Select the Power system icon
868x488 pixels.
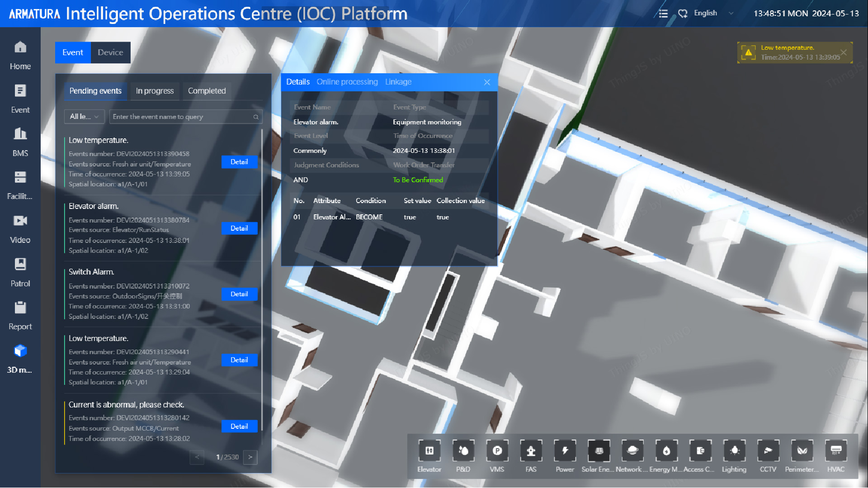[x=565, y=451]
